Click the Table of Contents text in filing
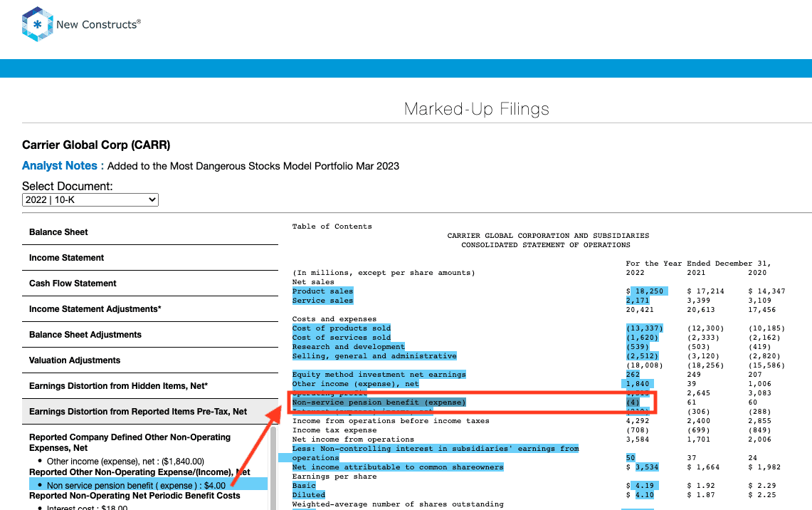Viewport: 812px width, 510px height. 332,227
